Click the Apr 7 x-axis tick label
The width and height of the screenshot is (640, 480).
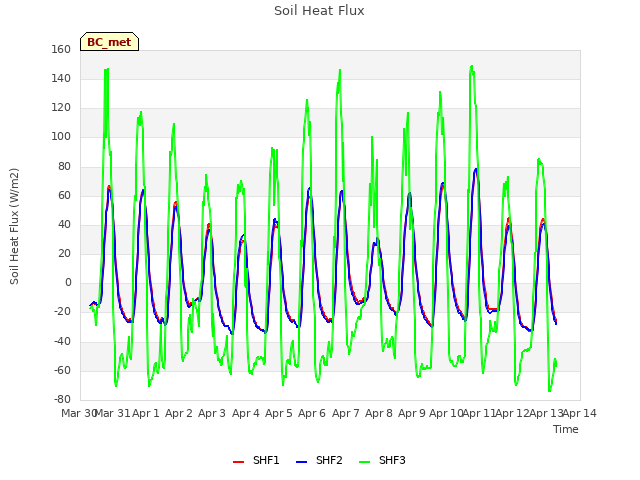coord(346,413)
